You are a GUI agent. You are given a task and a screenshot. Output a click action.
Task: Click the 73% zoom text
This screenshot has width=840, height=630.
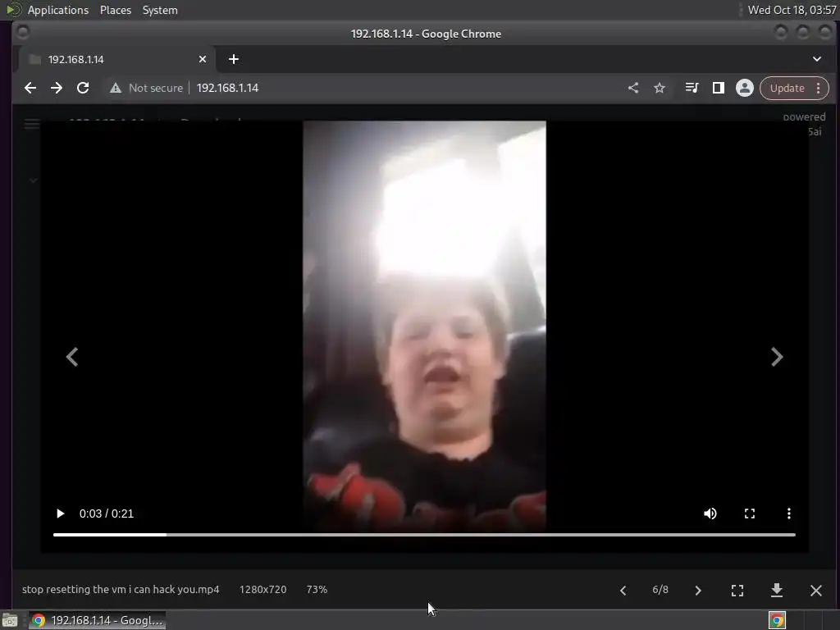coord(317,589)
